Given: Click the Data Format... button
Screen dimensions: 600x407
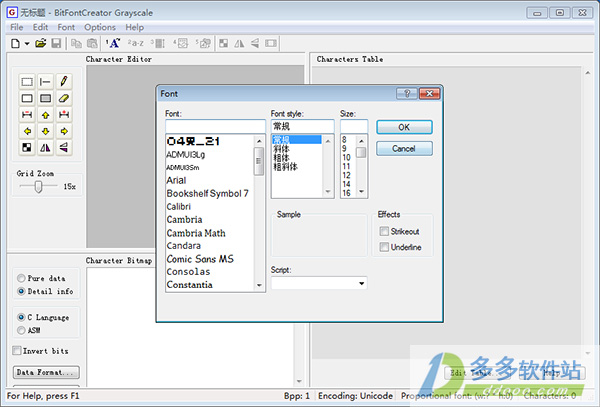Looking at the screenshot, I should point(46,372).
